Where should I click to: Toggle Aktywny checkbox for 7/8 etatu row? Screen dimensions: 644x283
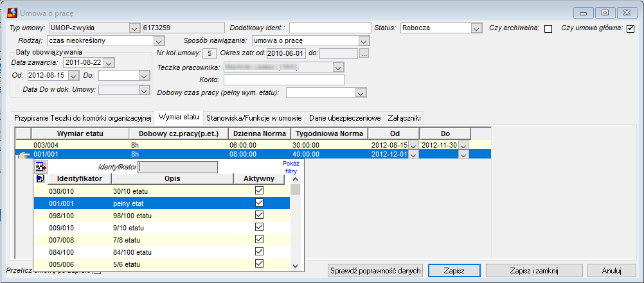[259, 239]
